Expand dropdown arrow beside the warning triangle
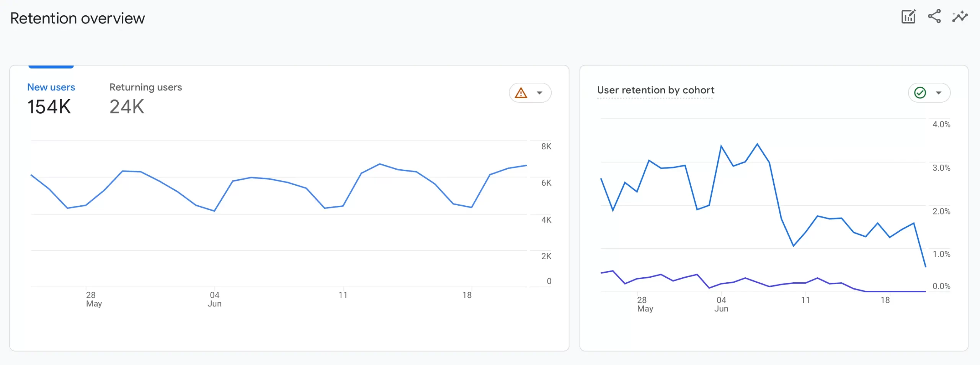Screen dimensions: 980x365 tap(539, 93)
